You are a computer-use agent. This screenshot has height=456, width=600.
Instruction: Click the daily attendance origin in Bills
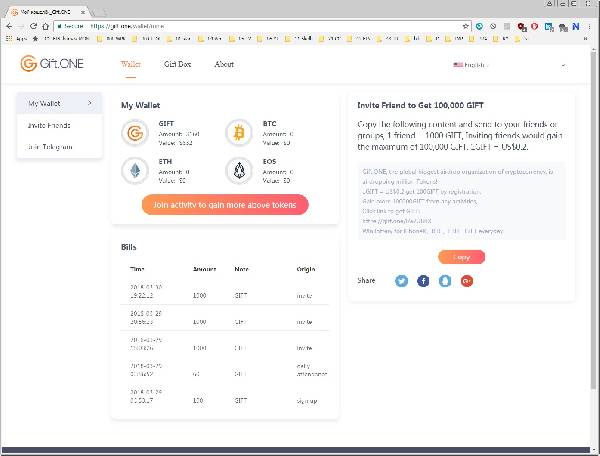311,370
